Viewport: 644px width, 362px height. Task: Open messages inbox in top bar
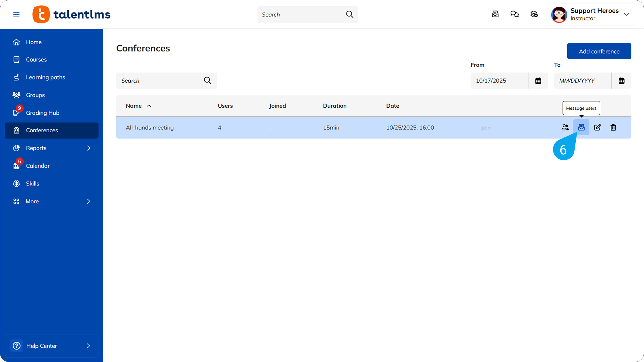click(x=495, y=14)
